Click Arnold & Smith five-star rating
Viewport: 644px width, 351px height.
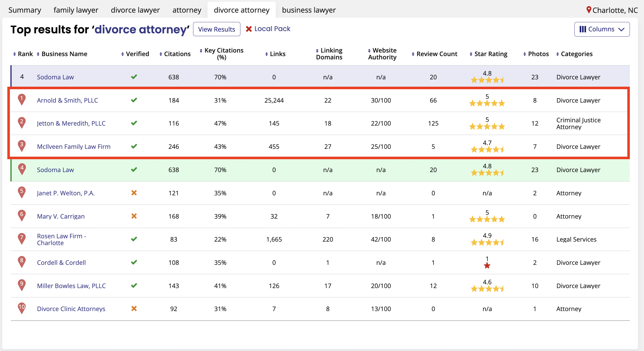click(x=487, y=103)
